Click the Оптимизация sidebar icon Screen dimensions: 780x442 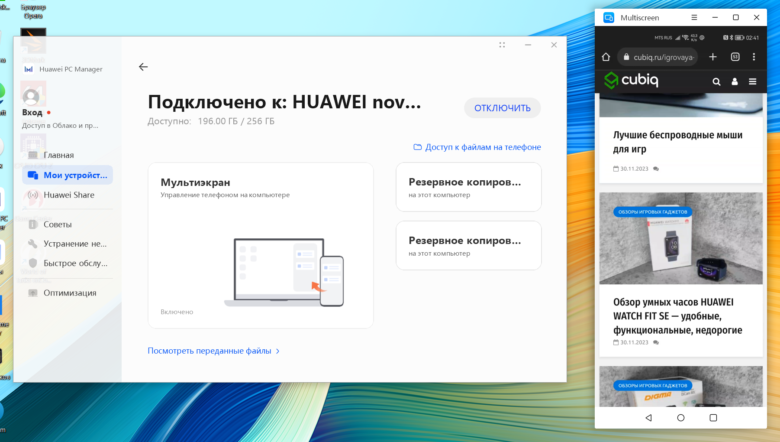(33, 293)
